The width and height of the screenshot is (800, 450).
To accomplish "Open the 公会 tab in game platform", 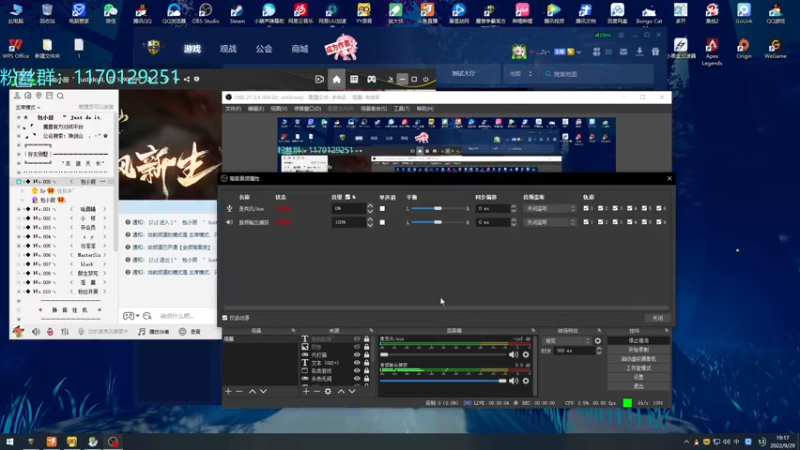I will (264, 49).
